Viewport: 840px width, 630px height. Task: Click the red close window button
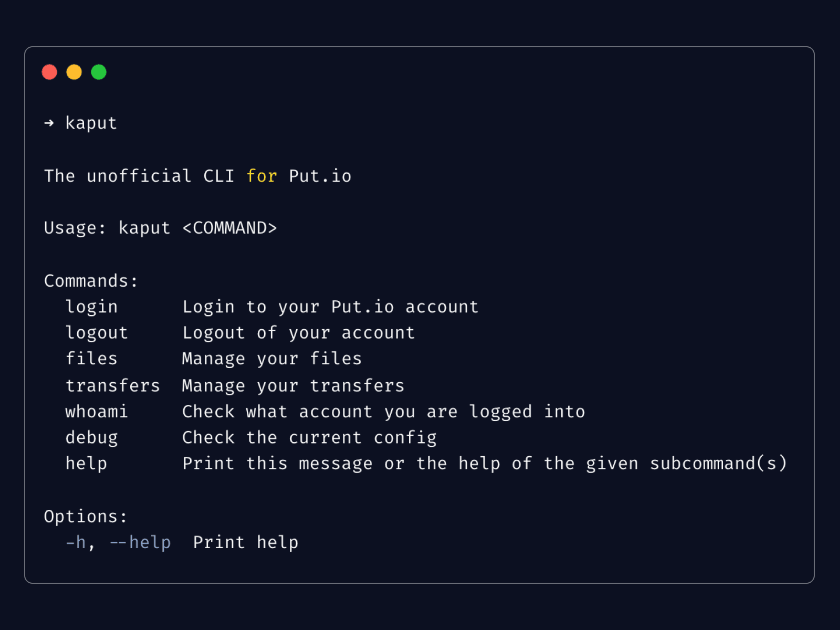[49, 72]
